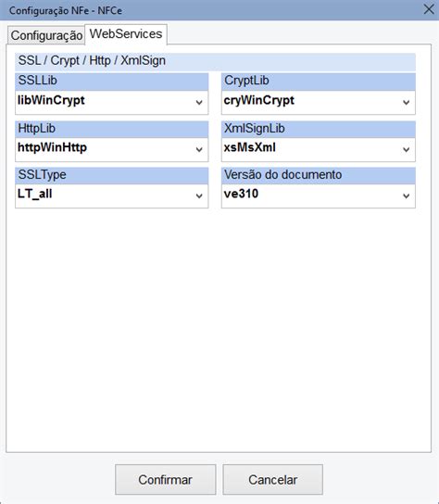Expand the HttpLib dropdown arrow
The height and width of the screenshot is (504, 439).
(x=199, y=150)
